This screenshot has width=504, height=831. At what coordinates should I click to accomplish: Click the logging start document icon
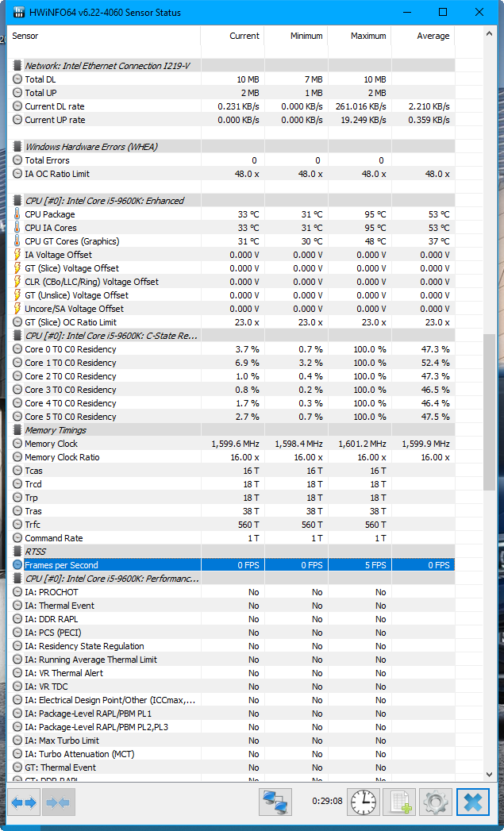pyautogui.click(x=399, y=802)
